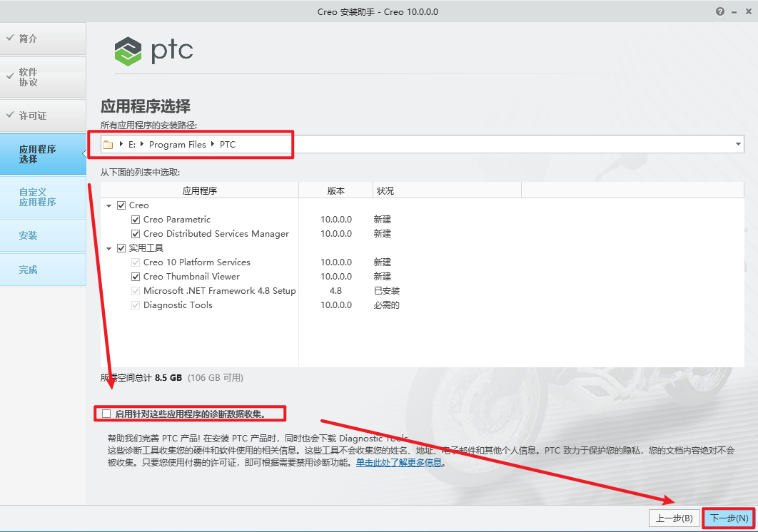Click the PTC logo
The height and width of the screenshot is (532, 758).
154,51
